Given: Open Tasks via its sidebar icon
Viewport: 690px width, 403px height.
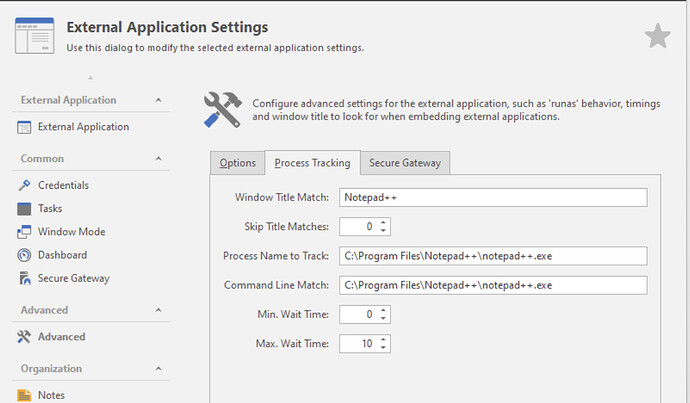Looking at the screenshot, I should pos(25,208).
